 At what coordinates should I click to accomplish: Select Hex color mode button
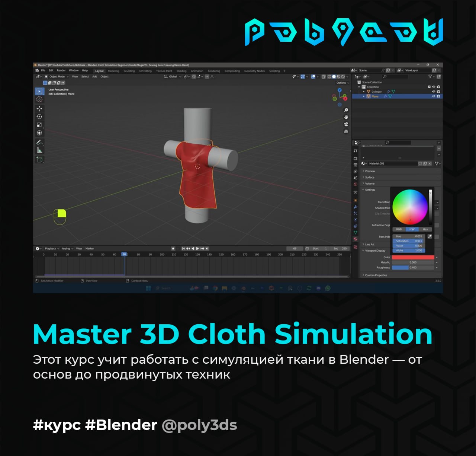tap(425, 229)
